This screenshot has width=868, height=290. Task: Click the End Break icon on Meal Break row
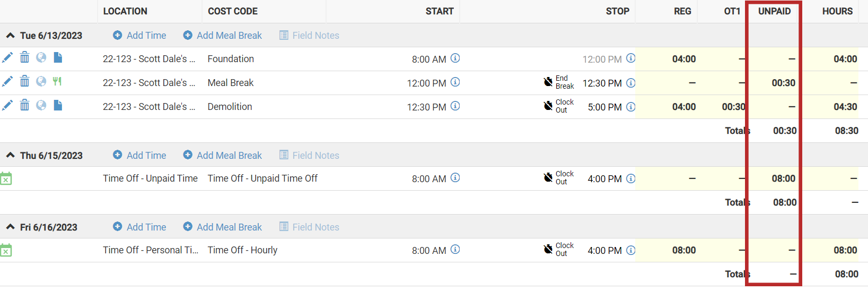coord(548,82)
